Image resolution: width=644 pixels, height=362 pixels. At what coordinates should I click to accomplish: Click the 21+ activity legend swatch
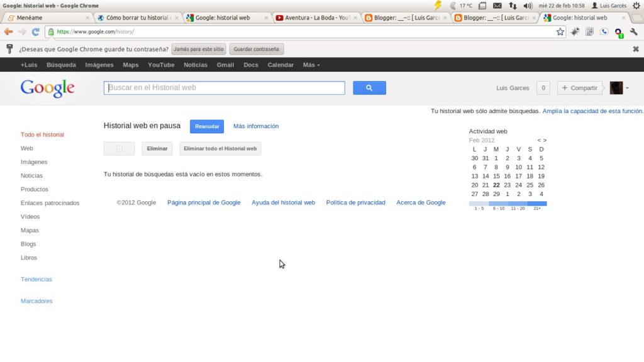(x=537, y=204)
